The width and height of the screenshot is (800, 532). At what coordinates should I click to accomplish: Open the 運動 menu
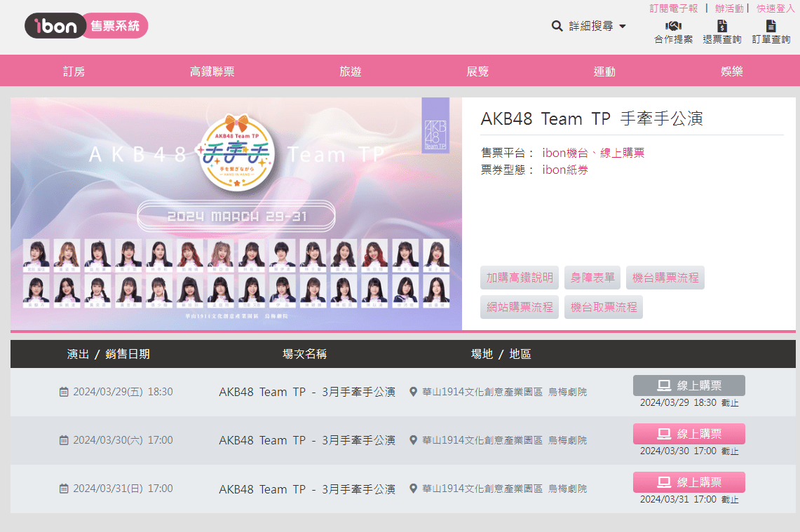tap(604, 70)
